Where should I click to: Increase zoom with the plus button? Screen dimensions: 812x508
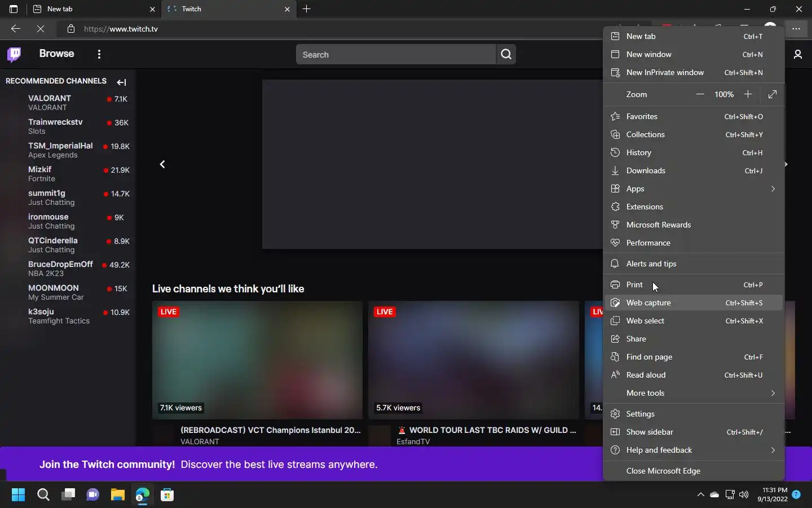pyautogui.click(x=748, y=94)
